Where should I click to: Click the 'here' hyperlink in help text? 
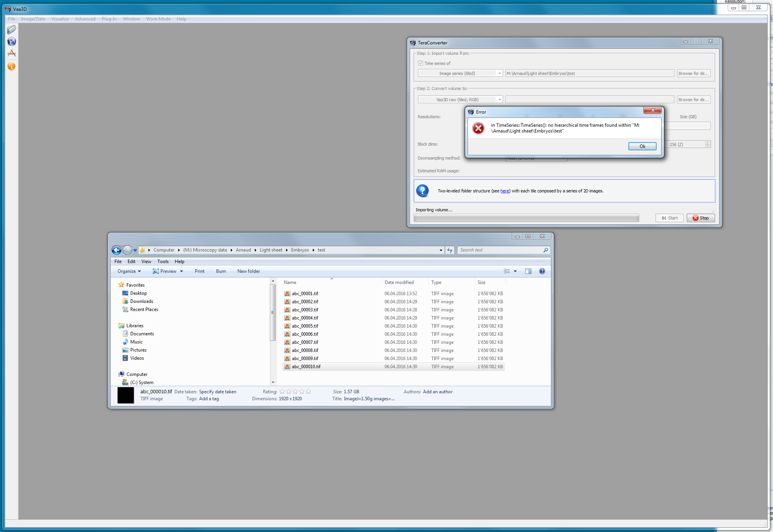click(505, 191)
